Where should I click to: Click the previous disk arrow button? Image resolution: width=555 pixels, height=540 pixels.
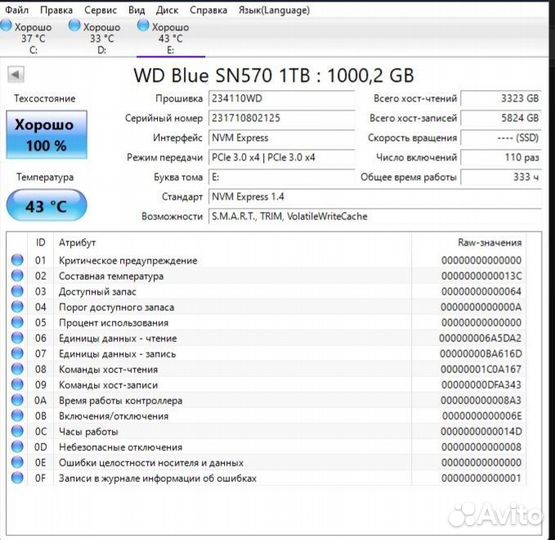click(x=16, y=75)
